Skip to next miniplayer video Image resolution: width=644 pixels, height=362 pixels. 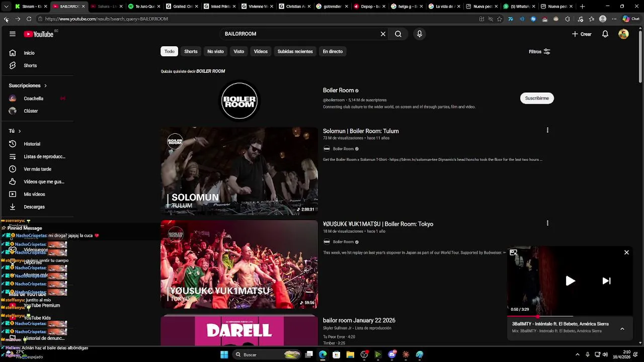coord(606,281)
